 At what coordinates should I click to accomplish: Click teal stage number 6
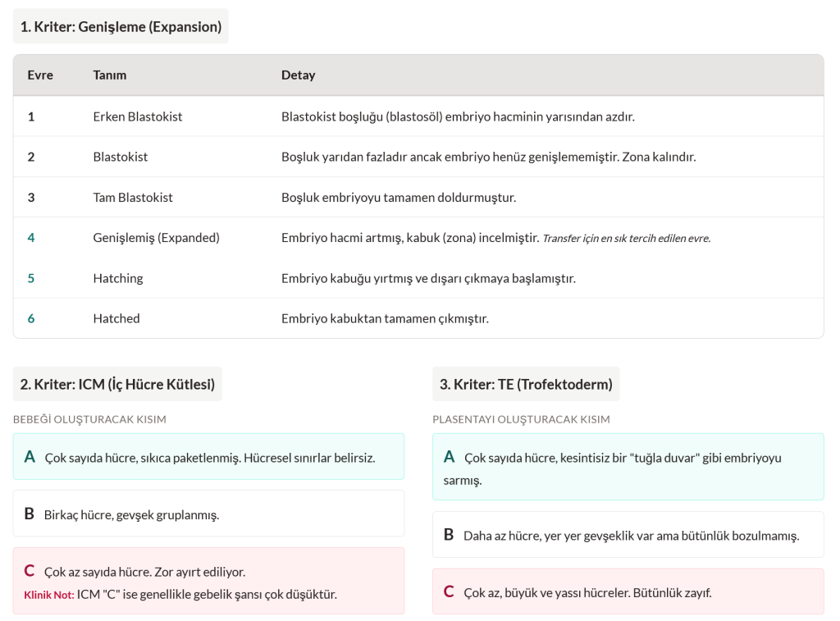(31, 318)
